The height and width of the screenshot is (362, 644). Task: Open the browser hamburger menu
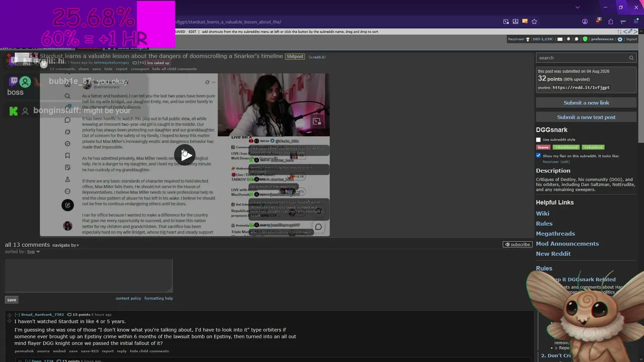pos(636,22)
